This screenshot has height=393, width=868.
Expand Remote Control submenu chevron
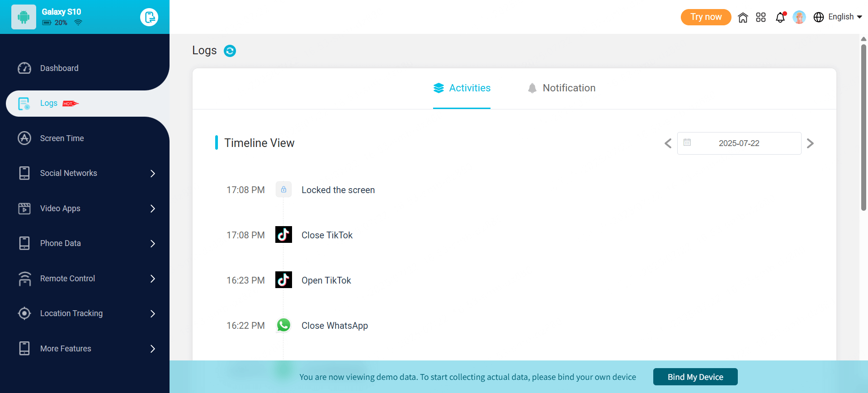tap(153, 279)
